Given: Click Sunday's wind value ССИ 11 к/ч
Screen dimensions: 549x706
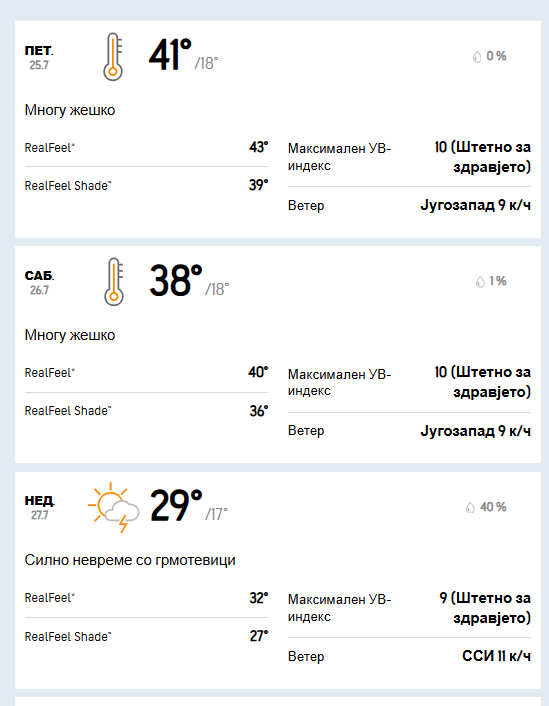Looking at the screenshot, I should click(x=496, y=656).
